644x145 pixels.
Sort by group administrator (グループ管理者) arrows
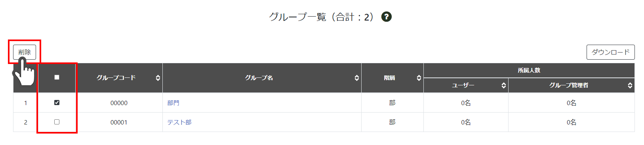pos(630,85)
